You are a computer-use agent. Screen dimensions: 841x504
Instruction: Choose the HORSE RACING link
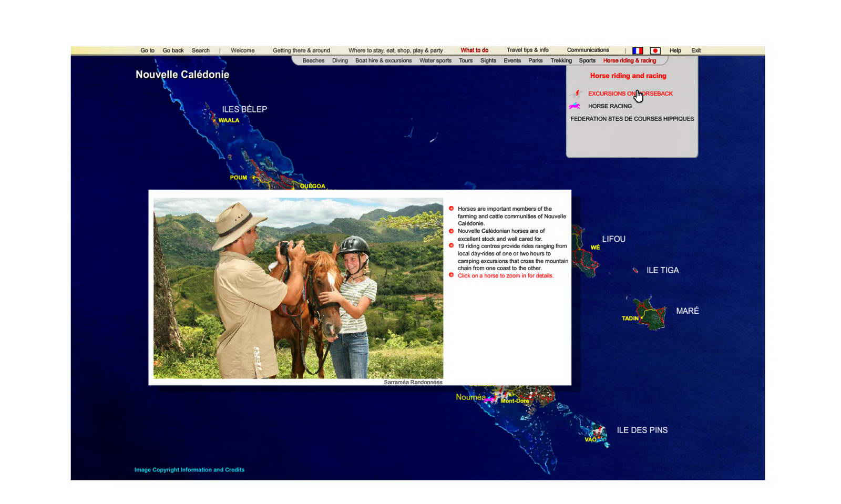610,106
